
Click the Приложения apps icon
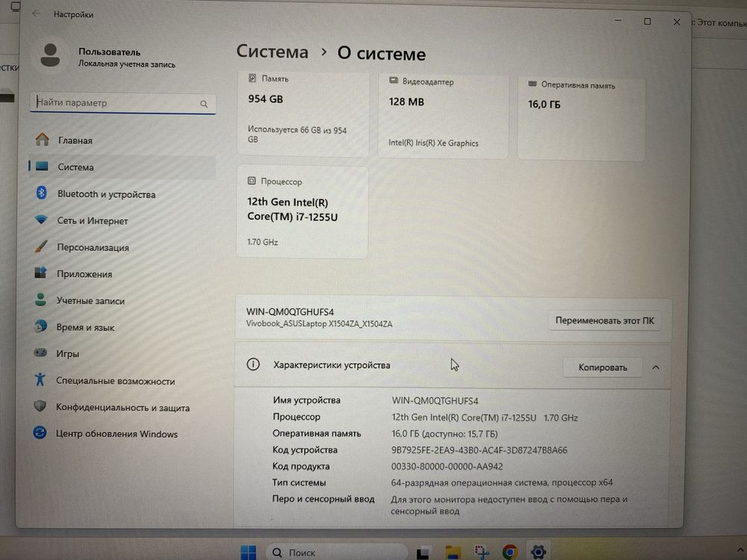40,273
